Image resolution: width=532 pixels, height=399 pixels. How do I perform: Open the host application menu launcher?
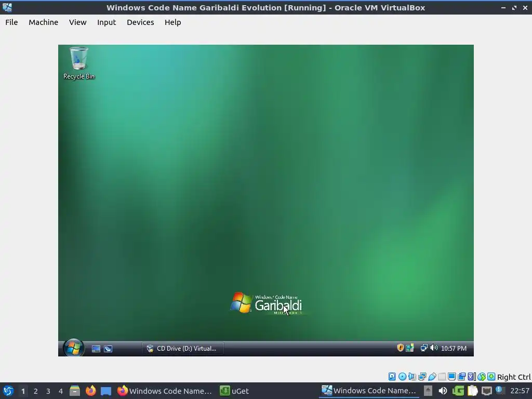click(x=8, y=391)
